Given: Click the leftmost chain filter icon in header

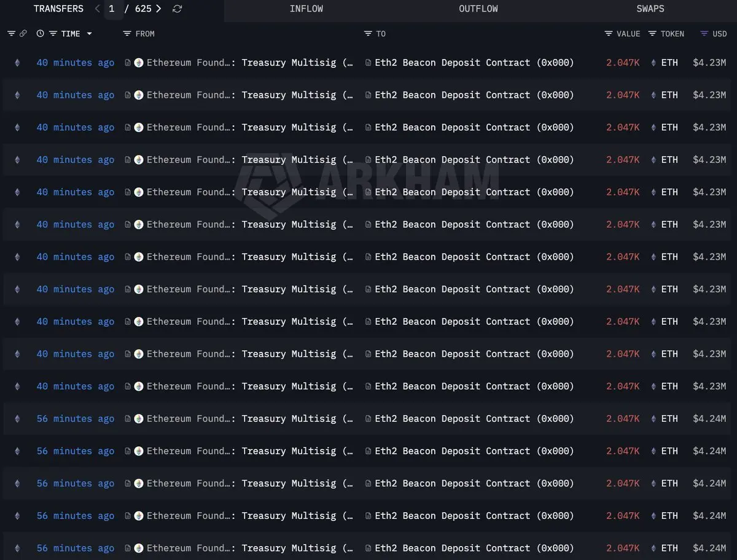Looking at the screenshot, I should (12, 34).
